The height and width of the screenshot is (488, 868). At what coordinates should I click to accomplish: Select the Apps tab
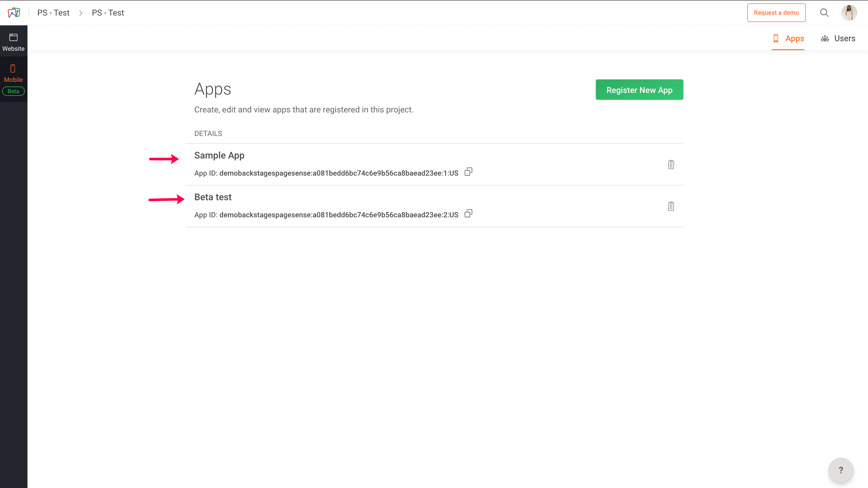(x=788, y=38)
